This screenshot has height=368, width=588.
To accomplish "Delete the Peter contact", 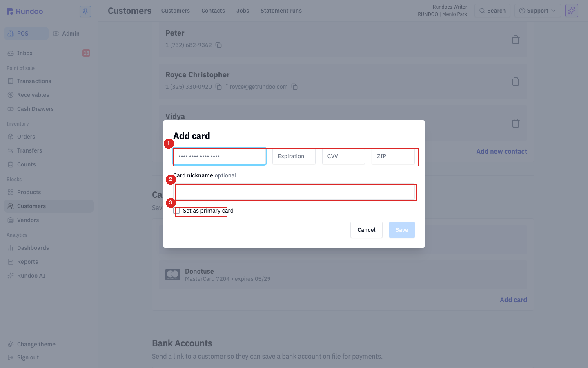I will [516, 40].
